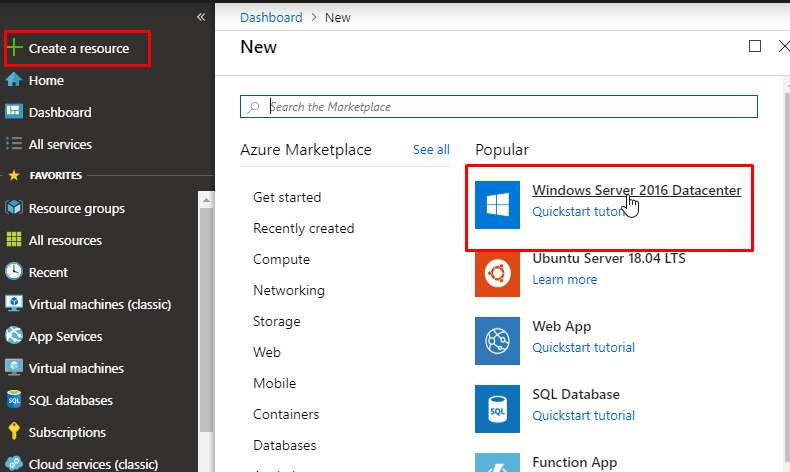
Task: Click the sidebar favorites scrollbar thumb
Action: click(x=206, y=319)
